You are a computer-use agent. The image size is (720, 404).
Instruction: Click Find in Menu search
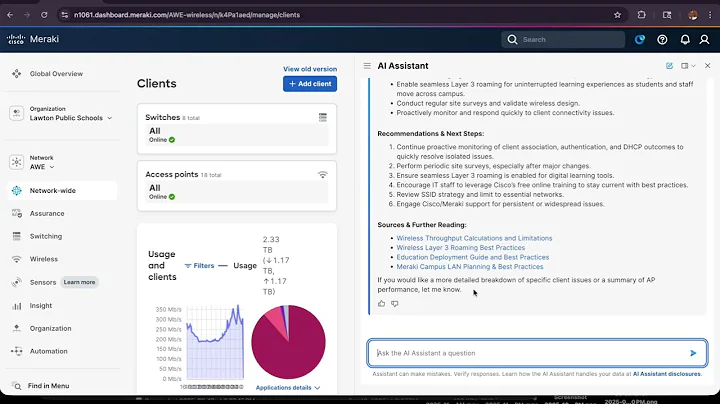coord(48,386)
